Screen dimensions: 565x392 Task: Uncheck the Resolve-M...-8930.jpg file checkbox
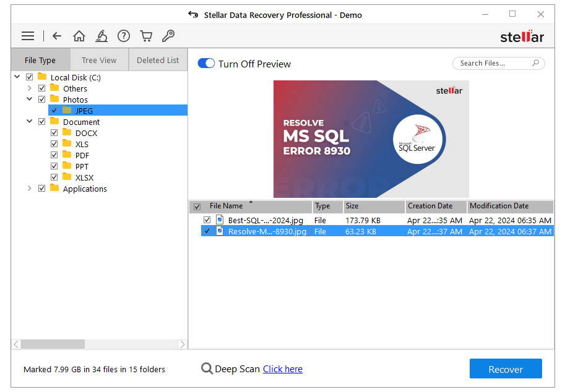pos(207,231)
